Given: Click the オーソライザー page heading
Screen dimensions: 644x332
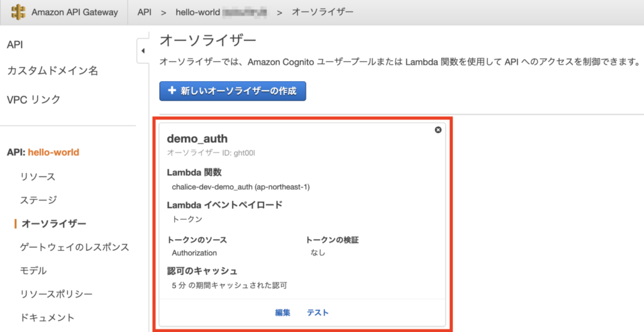Looking at the screenshot, I should pyautogui.click(x=208, y=41).
